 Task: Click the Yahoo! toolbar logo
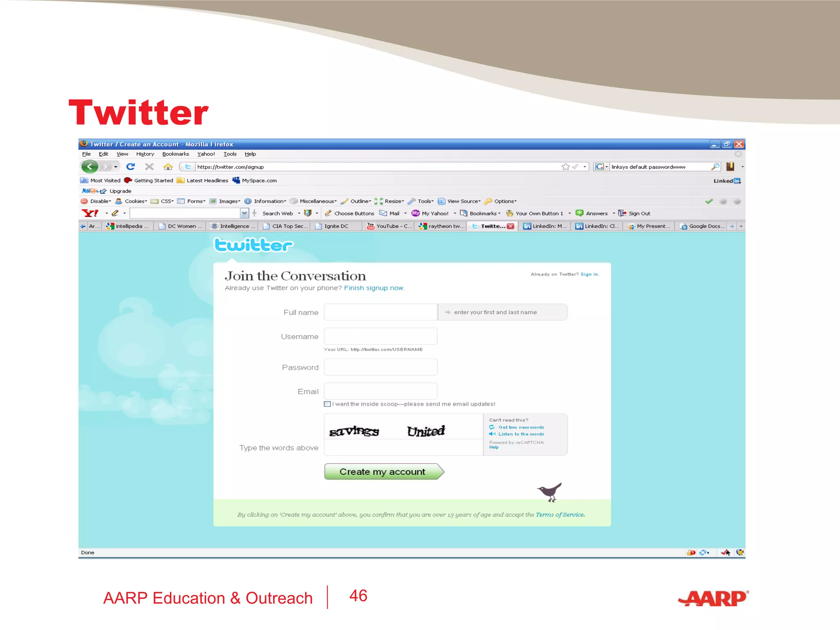coord(90,213)
